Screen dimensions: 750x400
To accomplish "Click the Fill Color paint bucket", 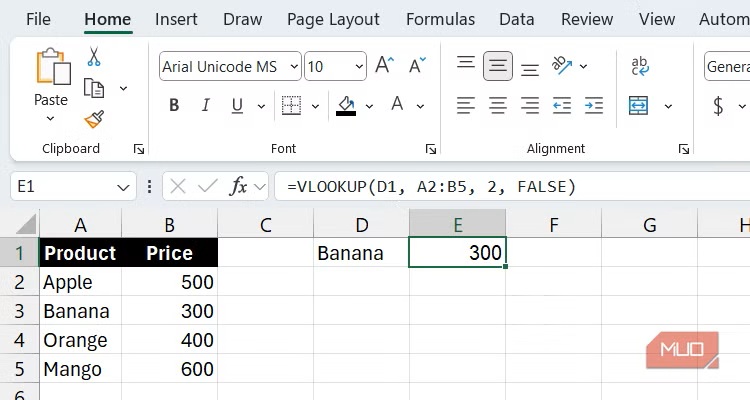I will 346,104.
